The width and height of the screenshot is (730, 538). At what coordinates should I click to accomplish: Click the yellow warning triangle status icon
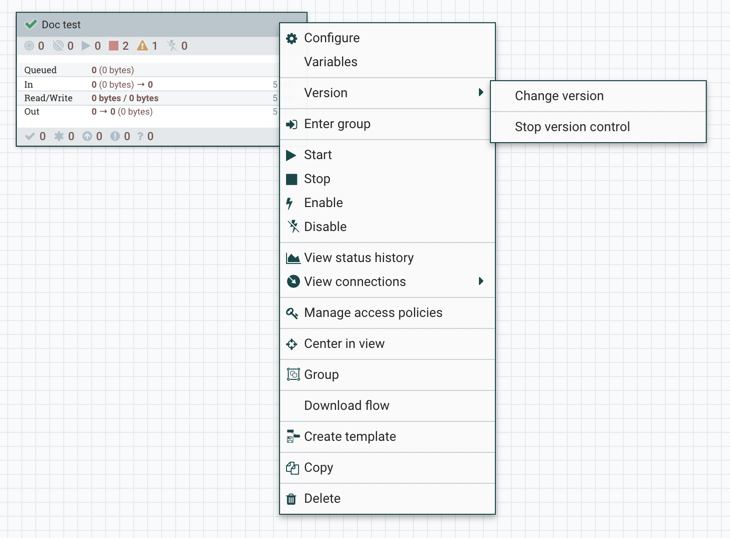(x=142, y=46)
